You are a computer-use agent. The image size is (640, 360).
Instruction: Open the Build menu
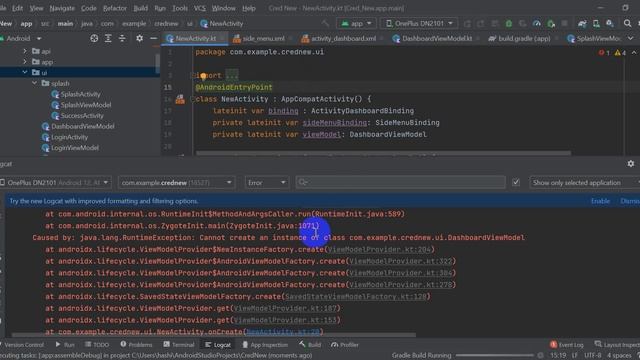(140, 8)
